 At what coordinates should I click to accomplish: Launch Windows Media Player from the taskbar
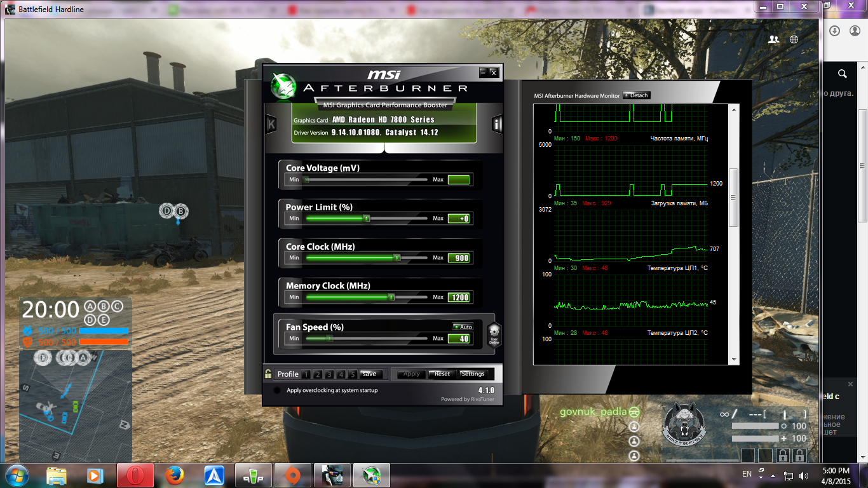(94, 475)
